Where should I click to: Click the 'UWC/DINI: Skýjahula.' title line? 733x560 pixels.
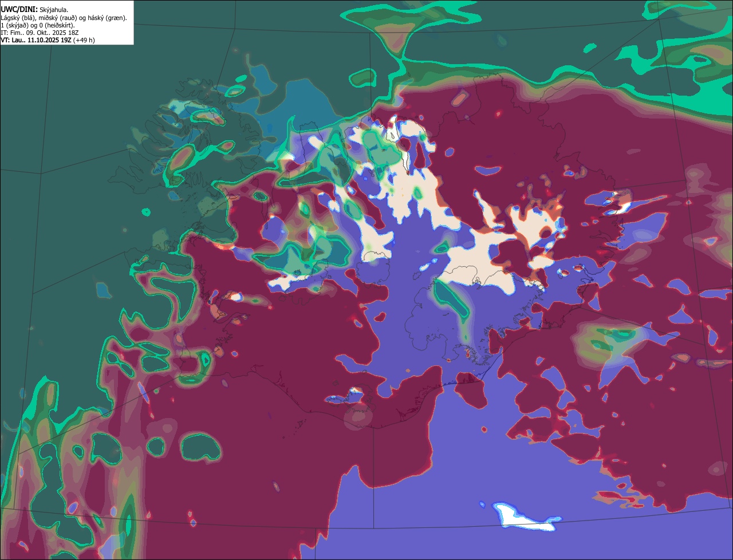34,9
